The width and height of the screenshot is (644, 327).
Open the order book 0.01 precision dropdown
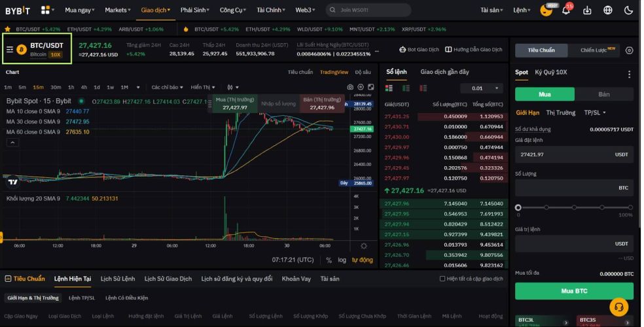click(481, 88)
